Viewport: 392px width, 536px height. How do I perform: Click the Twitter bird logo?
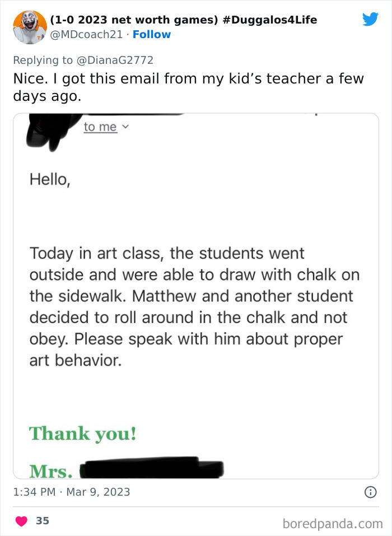point(371,19)
